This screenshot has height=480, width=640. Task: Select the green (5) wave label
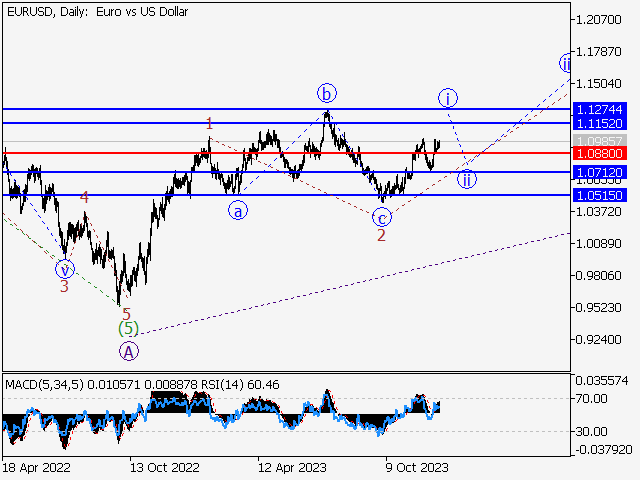point(128,328)
